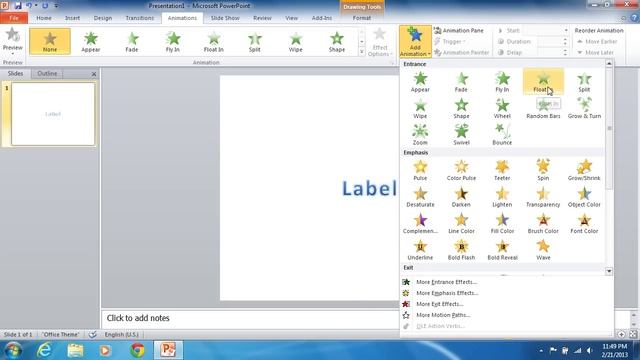The width and height of the screenshot is (640, 360).
Task: Apply the Pulse emphasis effect
Action: point(420,170)
